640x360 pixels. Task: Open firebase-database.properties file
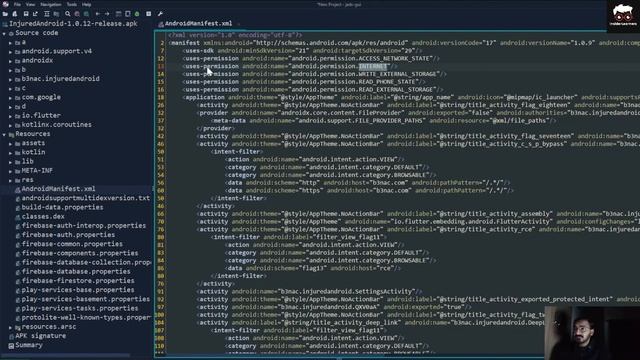pos(76,271)
